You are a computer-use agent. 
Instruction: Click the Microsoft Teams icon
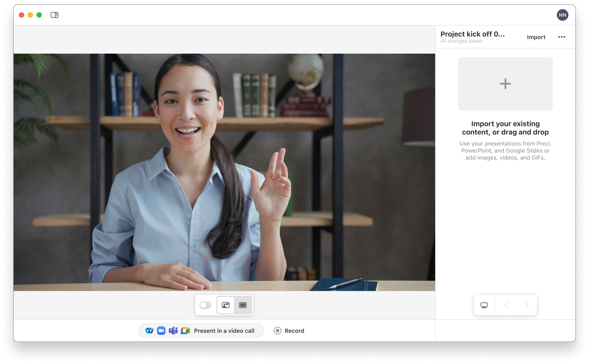(x=173, y=331)
